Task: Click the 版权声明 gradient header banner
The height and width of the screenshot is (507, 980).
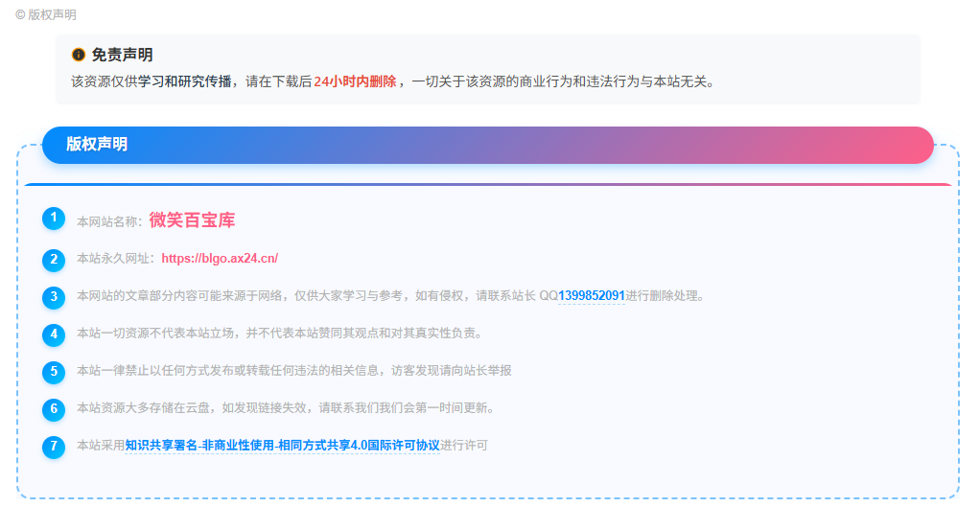Action: [x=487, y=145]
